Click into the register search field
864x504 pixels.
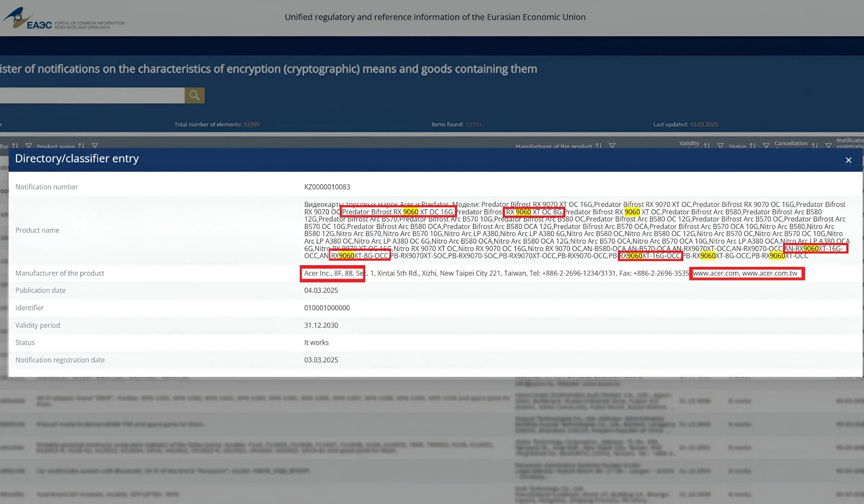92,95
